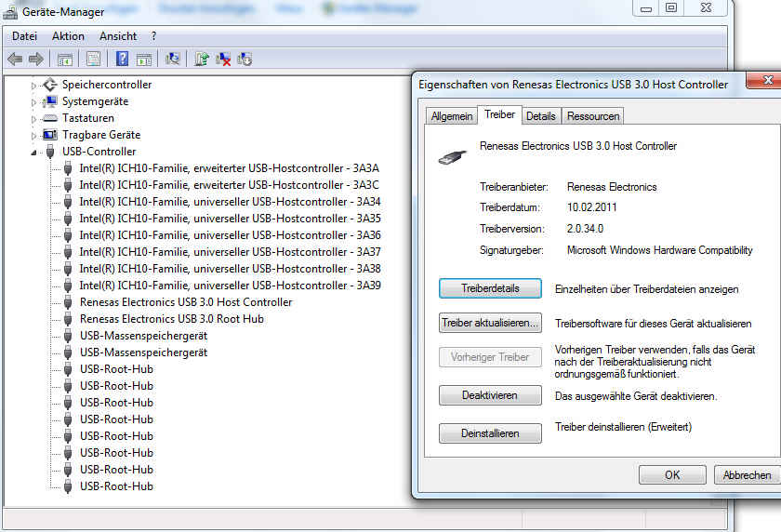Click the Back arrow in the toolbar
Image resolution: width=781 pixels, height=532 pixels.
coord(15,60)
